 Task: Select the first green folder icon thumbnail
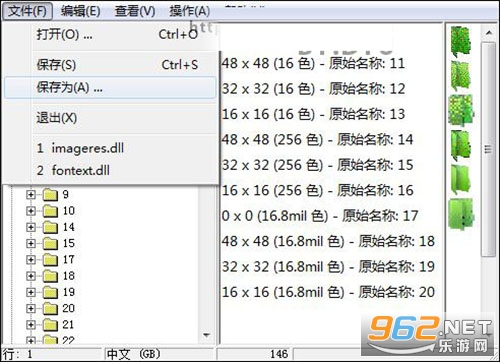point(461,41)
